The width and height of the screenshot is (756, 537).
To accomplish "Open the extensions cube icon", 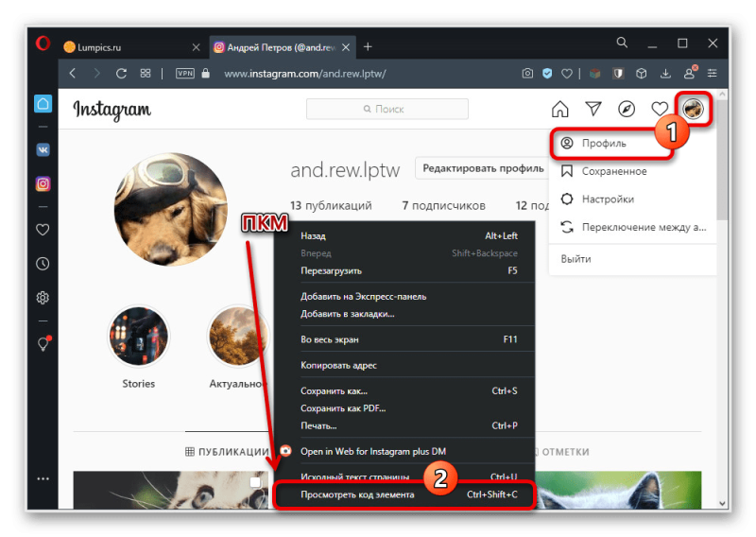I will (642, 74).
